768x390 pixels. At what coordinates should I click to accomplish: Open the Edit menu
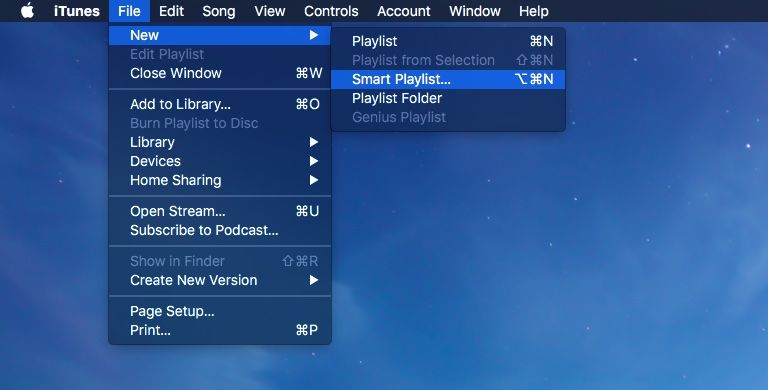tap(171, 11)
